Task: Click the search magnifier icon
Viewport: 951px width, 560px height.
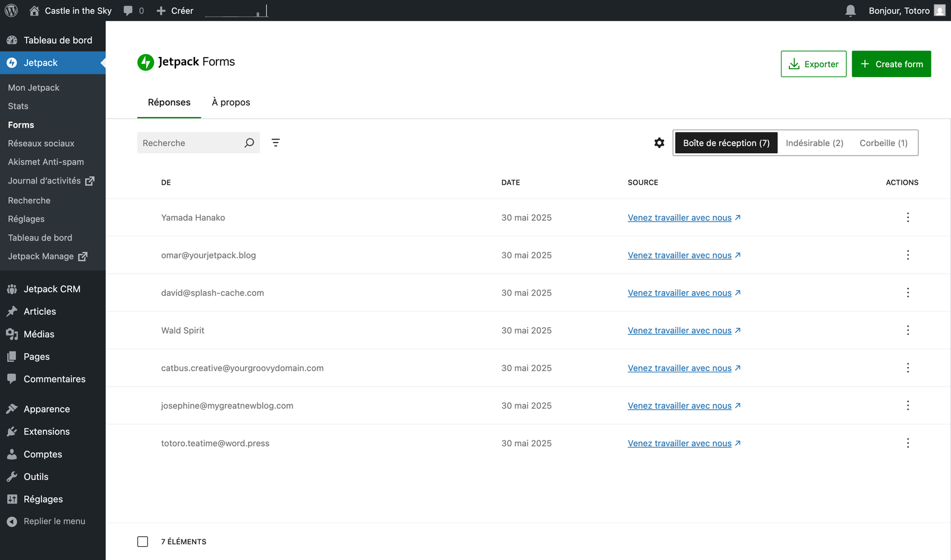Action: (249, 143)
